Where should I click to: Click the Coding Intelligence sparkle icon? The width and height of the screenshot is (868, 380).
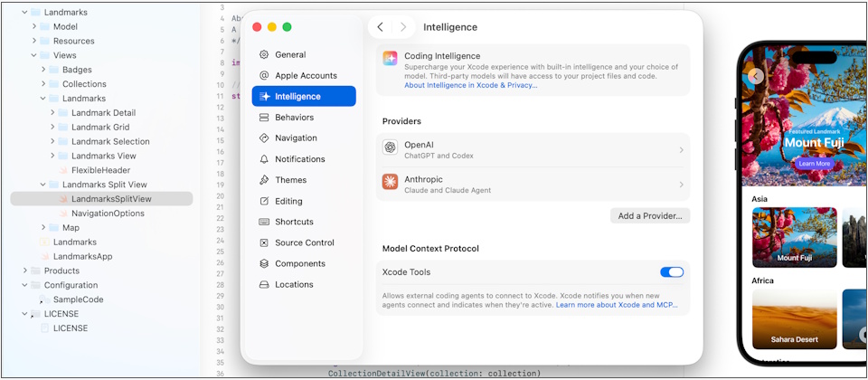[x=390, y=59]
